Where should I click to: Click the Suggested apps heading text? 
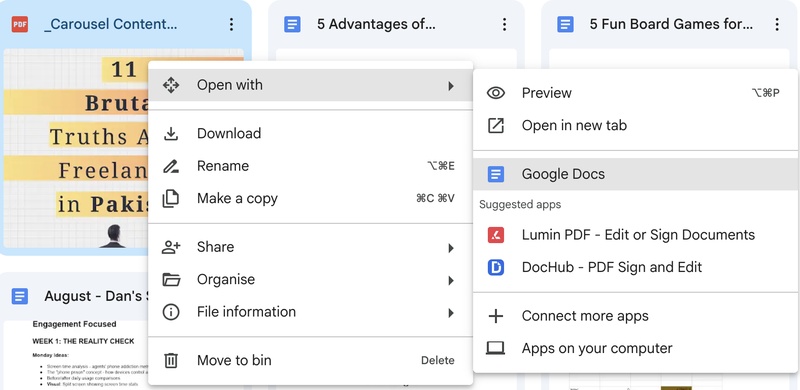point(520,205)
